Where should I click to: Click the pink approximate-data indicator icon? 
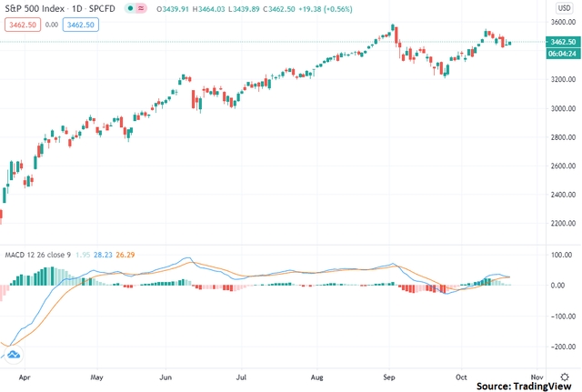tap(141, 8)
